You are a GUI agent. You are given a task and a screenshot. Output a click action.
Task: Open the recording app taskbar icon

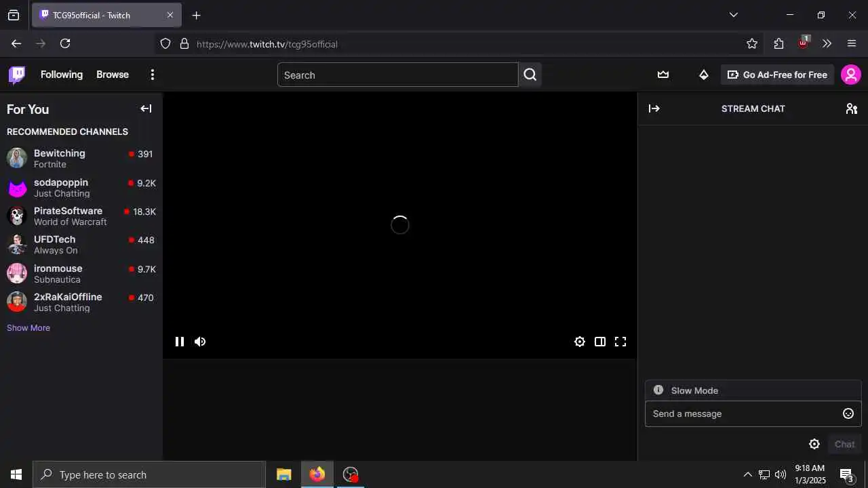pos(351,474)
